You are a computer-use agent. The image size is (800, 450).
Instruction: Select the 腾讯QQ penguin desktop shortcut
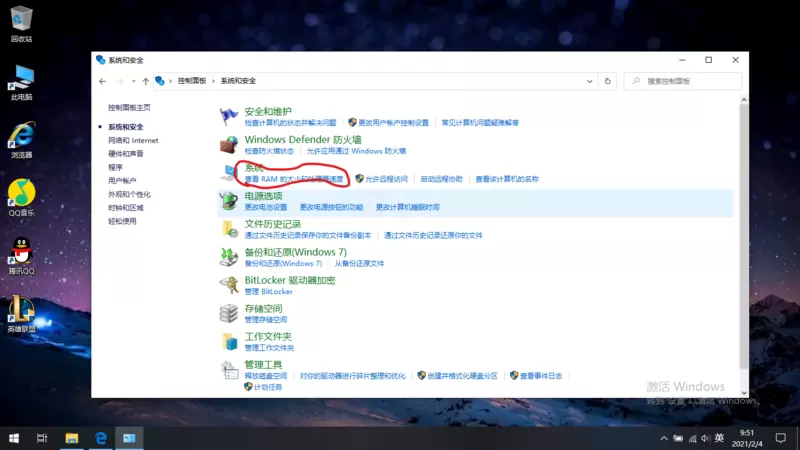pos(21,257)
